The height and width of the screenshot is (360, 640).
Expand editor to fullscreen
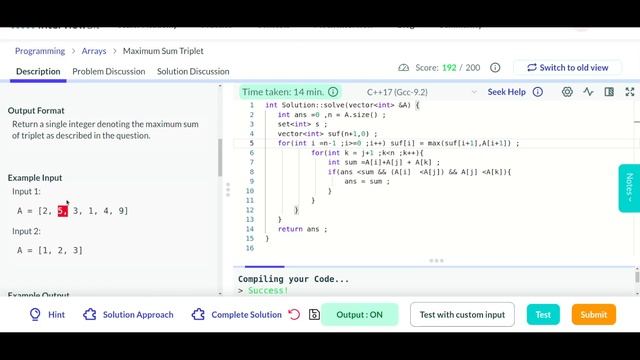tap(630, 92)
